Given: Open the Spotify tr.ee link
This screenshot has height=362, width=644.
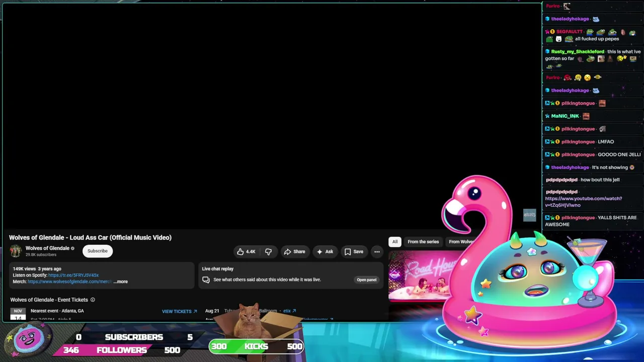Looking at the screenshot, I should tap(73, 275).
